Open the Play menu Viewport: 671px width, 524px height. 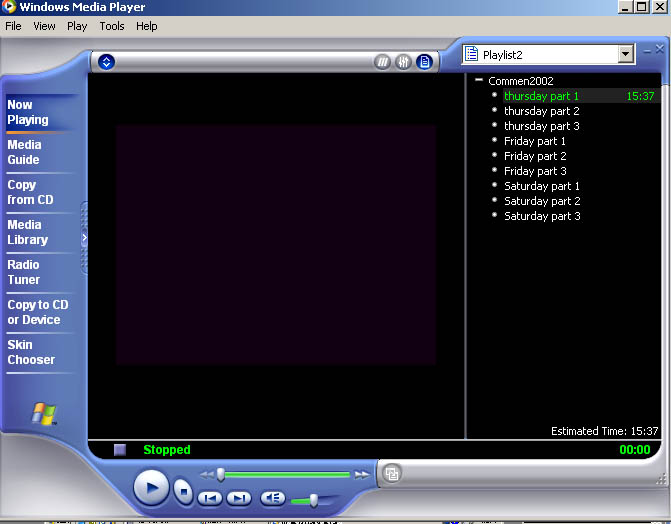[77, 26]
